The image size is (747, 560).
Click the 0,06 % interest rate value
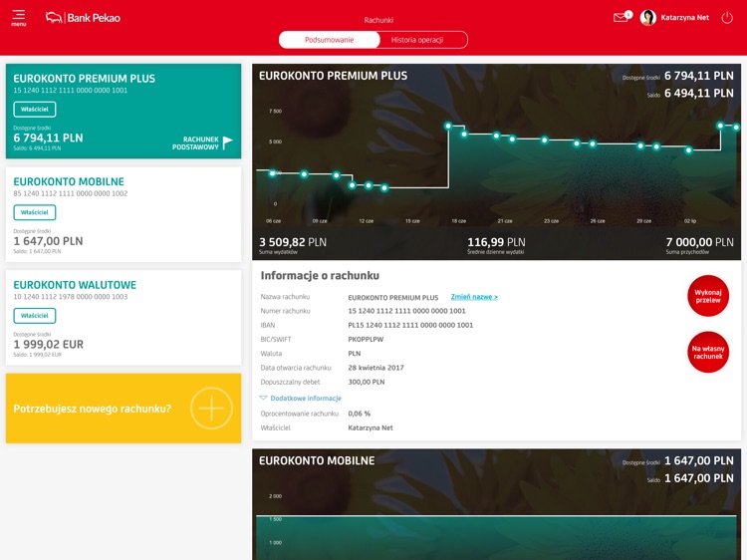coord(359,414)
